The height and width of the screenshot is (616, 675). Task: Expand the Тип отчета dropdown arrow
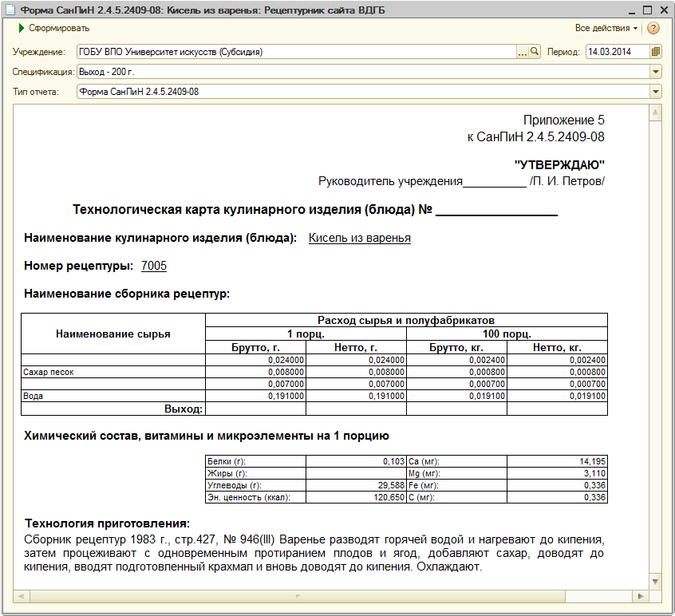pyautogui.click(x=655, y=91)
